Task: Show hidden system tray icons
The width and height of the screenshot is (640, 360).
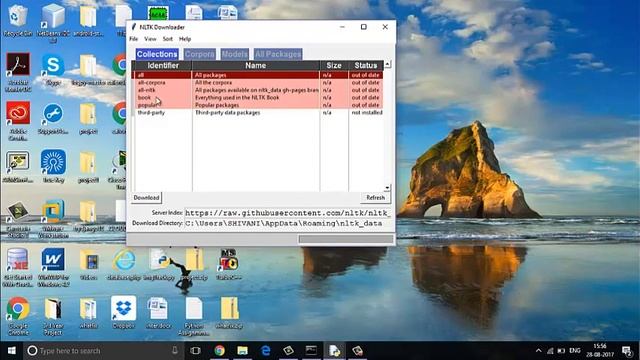Action: (538, 351)
